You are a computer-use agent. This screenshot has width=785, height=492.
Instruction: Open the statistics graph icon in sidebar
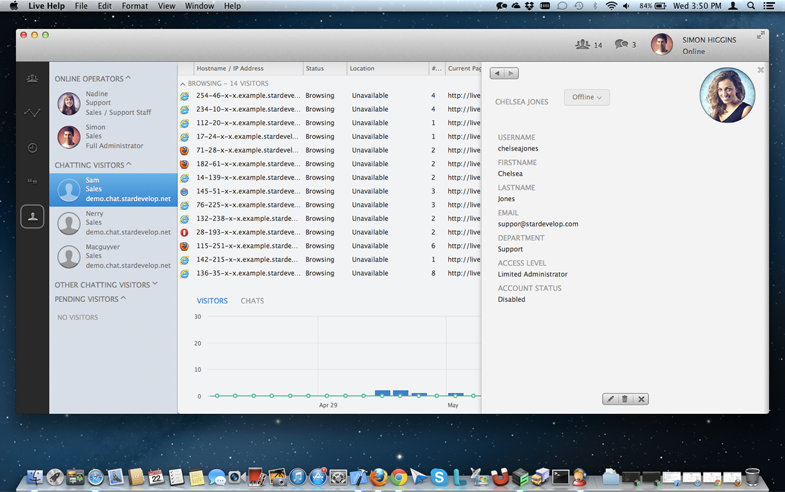click(32, 113)
